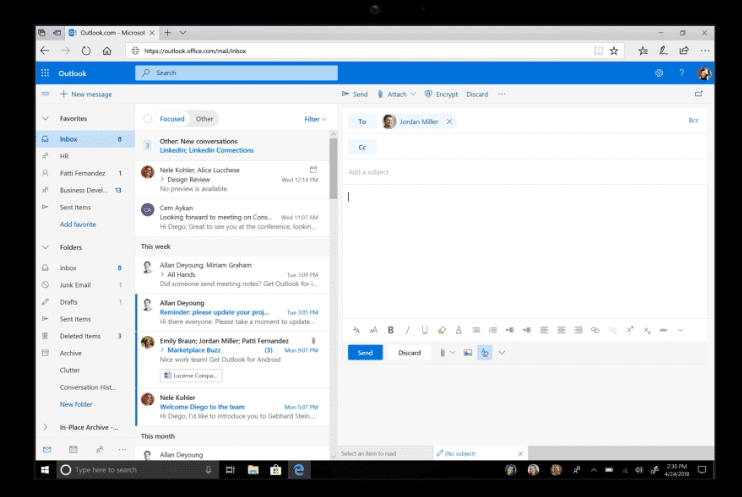
Task: Open the Attach dropdown in the toolbar
Action: (413, 94)
